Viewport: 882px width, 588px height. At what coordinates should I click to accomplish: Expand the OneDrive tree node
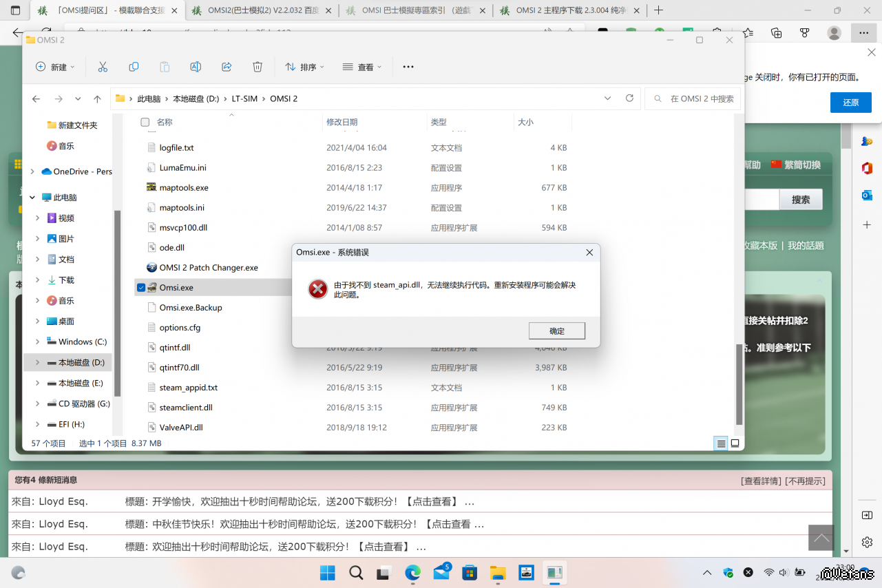[32, 171]
